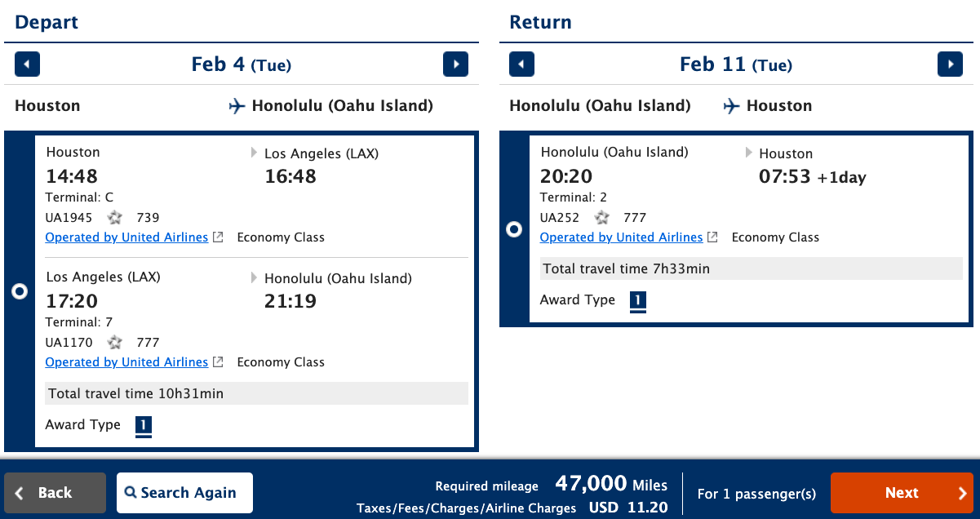Proceed with the Next button

tap(902, 493)
